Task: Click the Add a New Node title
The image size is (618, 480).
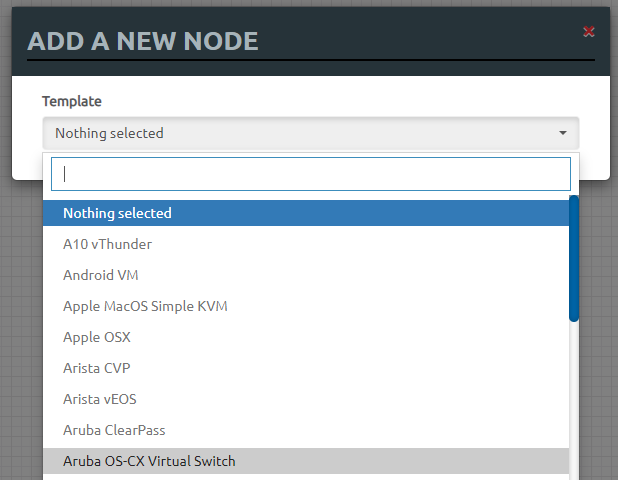Action: [143, 41]
